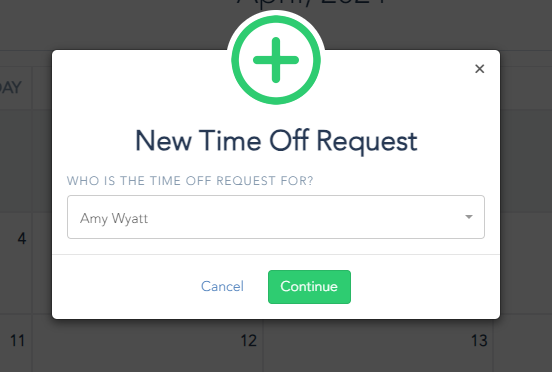Select day 12 on the calendar

point(249,341)
